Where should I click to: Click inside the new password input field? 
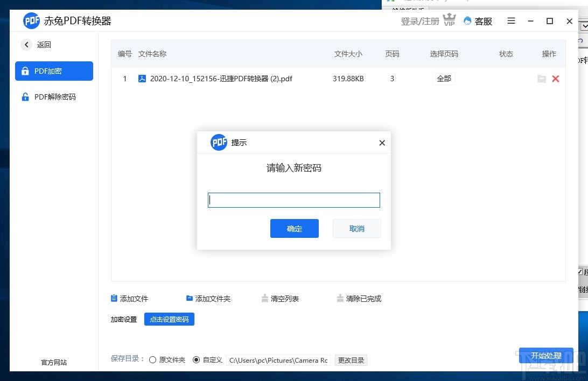[293, 200]
